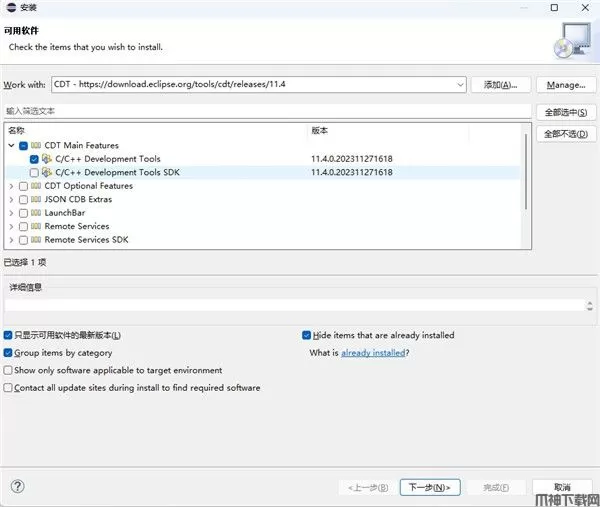Screen dimensions: 600x507
Task: Click the CDT Main Features category icon
Action: coord(36,145)
